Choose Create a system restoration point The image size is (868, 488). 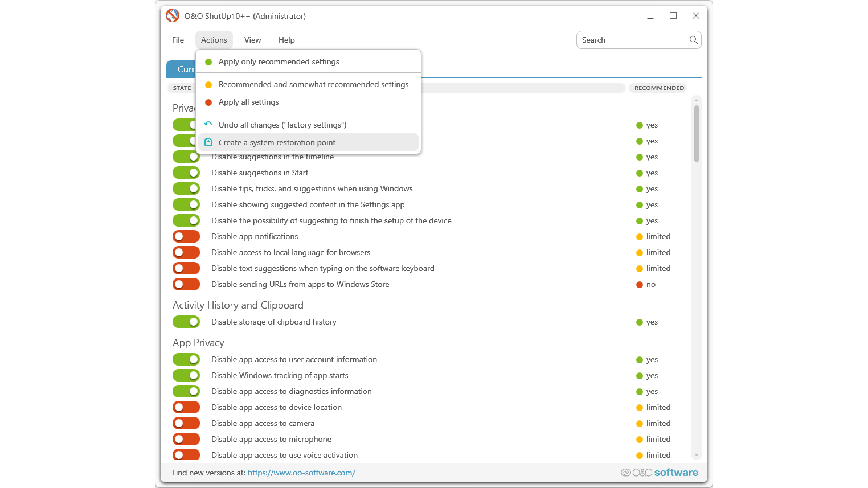click(x=277, y=142)
